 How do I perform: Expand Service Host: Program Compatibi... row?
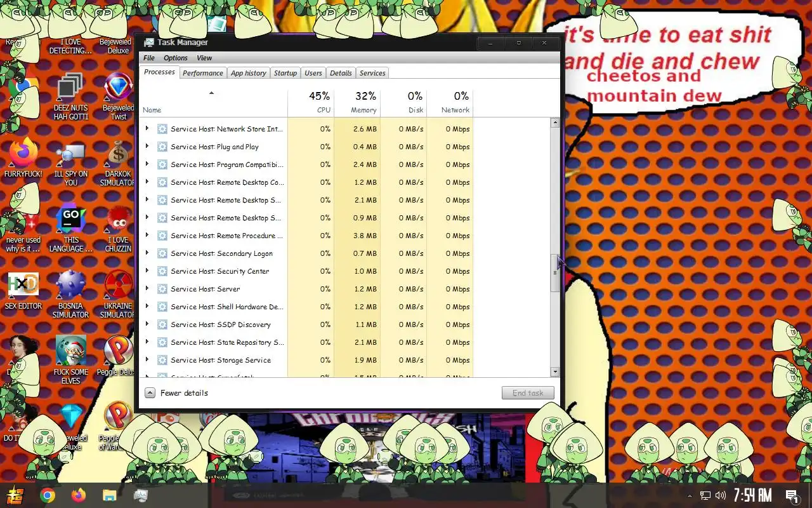147,164
